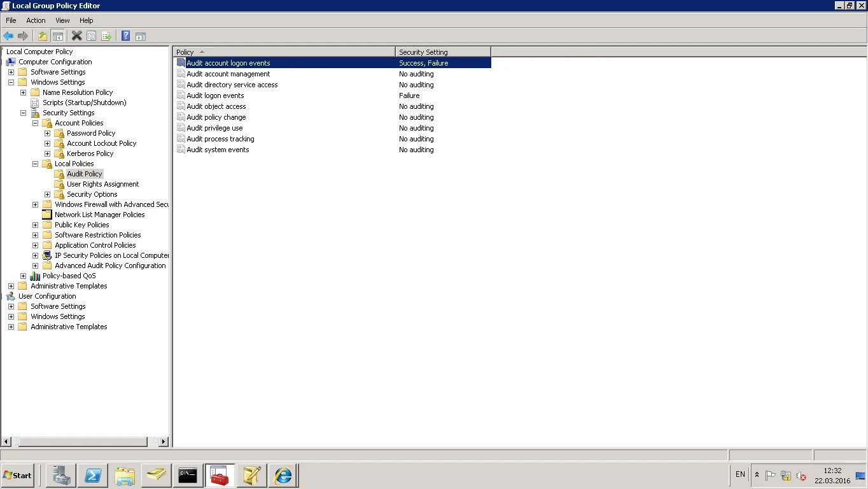
Task: Expand the Password Policy node
Action: click(x=47, y=133)
